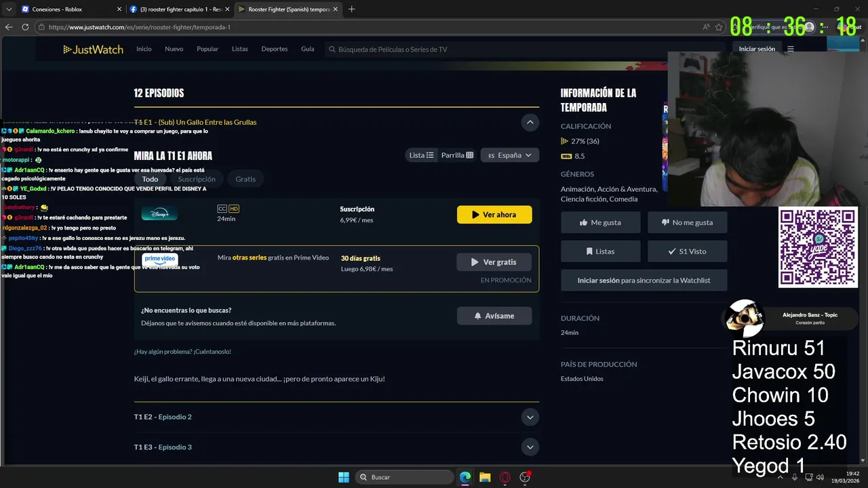Open Inicio in JustWatch navigation
This screenshot has width=868, height=488.
coord(144,49)
